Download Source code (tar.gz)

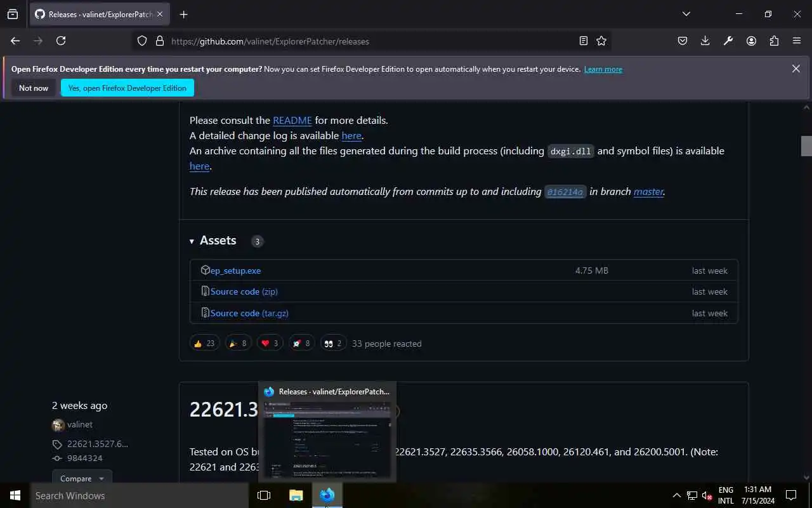pos(249,313)
